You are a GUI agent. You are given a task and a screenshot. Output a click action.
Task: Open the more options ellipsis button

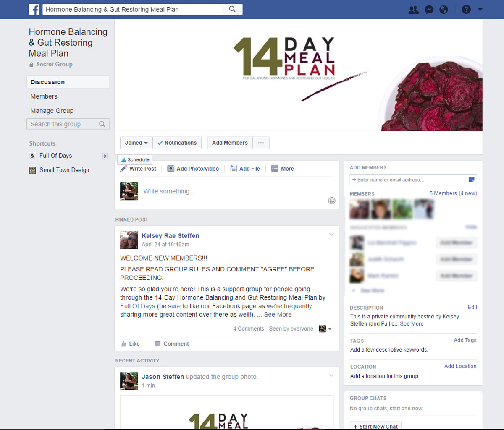click(x=261, y=143)
